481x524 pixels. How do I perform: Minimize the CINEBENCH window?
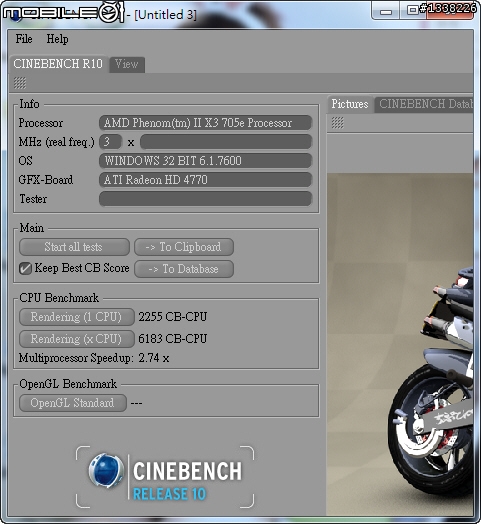386,11
